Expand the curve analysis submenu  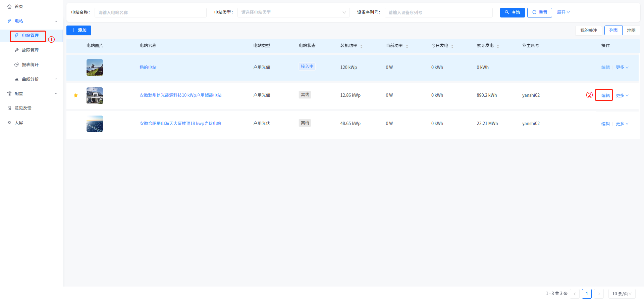click(56, 79)
